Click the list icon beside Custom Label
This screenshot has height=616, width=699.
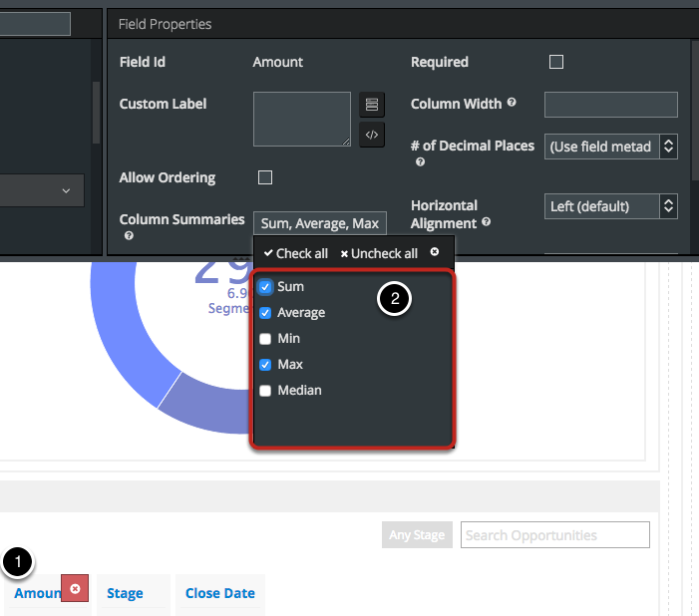click(x=372, y=105)
